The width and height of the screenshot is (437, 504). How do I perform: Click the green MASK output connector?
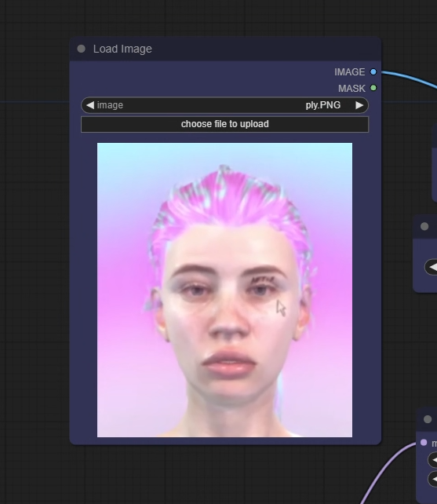(x=373, y=88)
